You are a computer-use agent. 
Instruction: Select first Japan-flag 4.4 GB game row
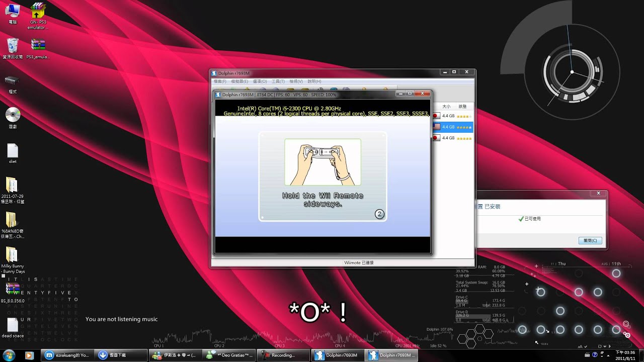click(452, 116)
